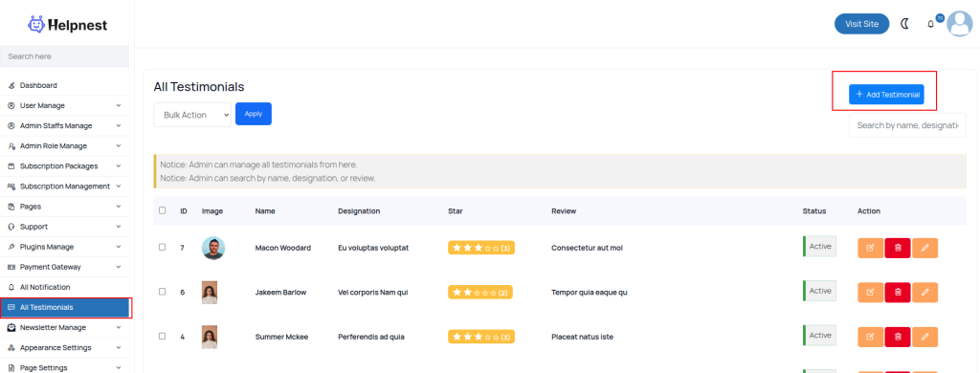Expand Support submenu chevron

[x=119, y=227]
